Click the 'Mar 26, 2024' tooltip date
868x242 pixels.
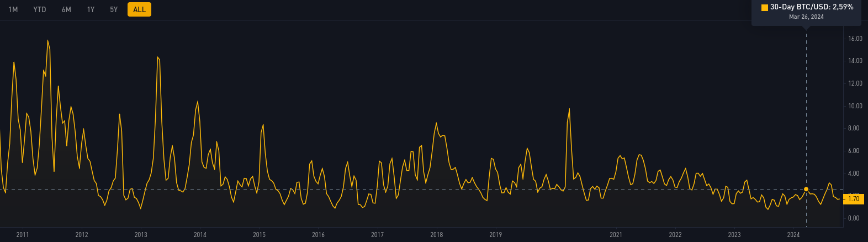pyautogui.click(x=806, y=17)
